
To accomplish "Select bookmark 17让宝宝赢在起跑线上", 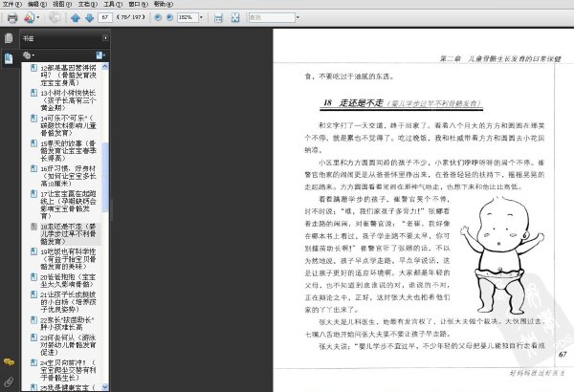I will 68,205.
